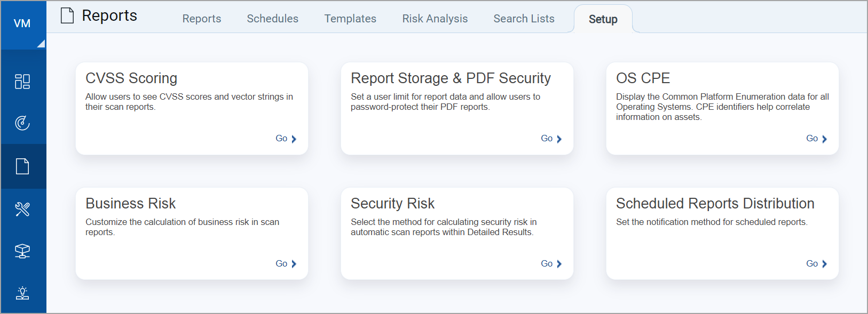Expand the VM module dropdown arrow
This screenshot has width=868, height=314.
[41, 43]
